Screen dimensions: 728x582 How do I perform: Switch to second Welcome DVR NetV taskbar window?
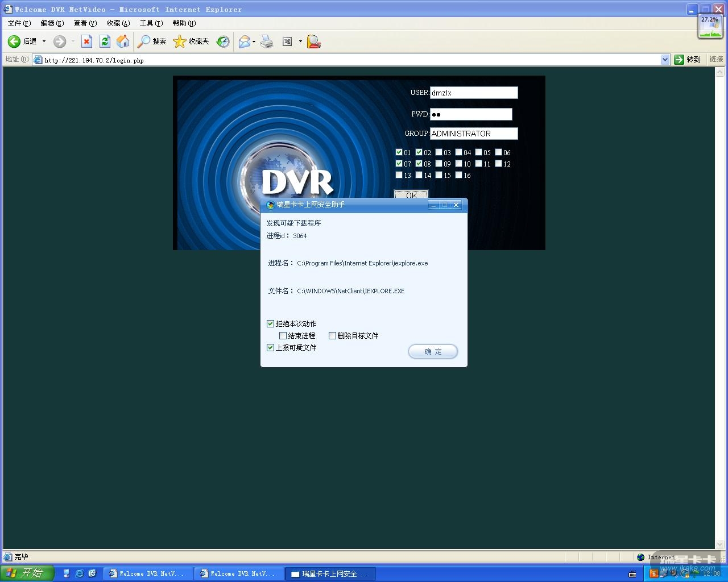[x=239, y=574]
